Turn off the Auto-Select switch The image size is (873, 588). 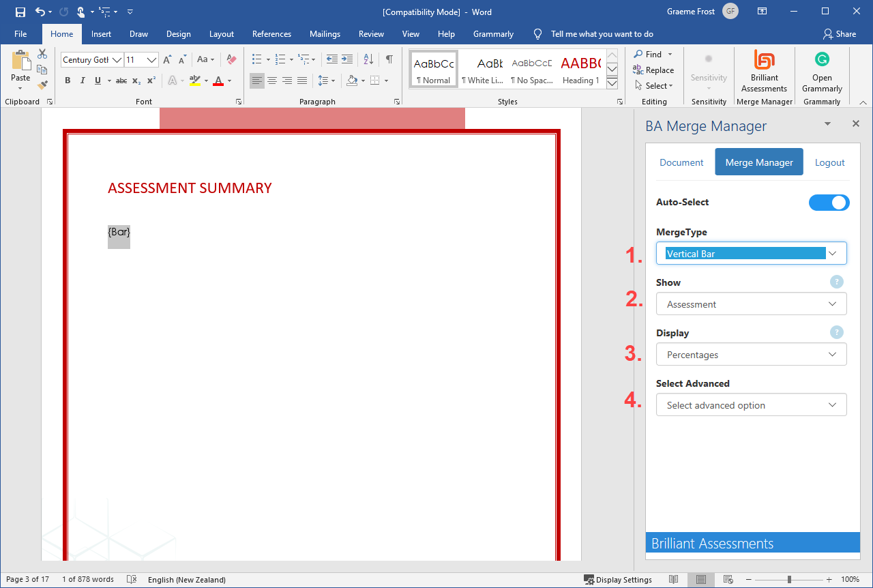829,203
